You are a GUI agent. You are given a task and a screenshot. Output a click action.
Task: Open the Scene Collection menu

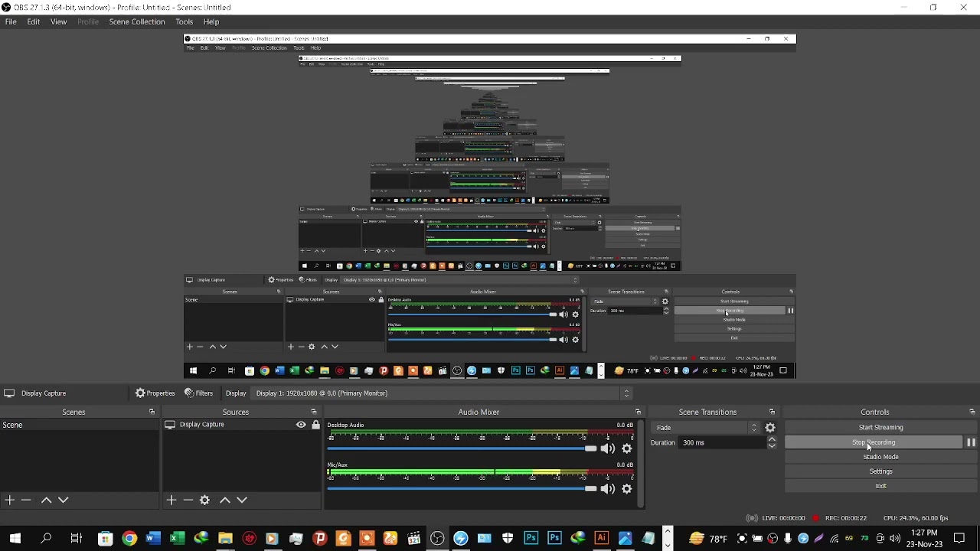tap(137, 22)
